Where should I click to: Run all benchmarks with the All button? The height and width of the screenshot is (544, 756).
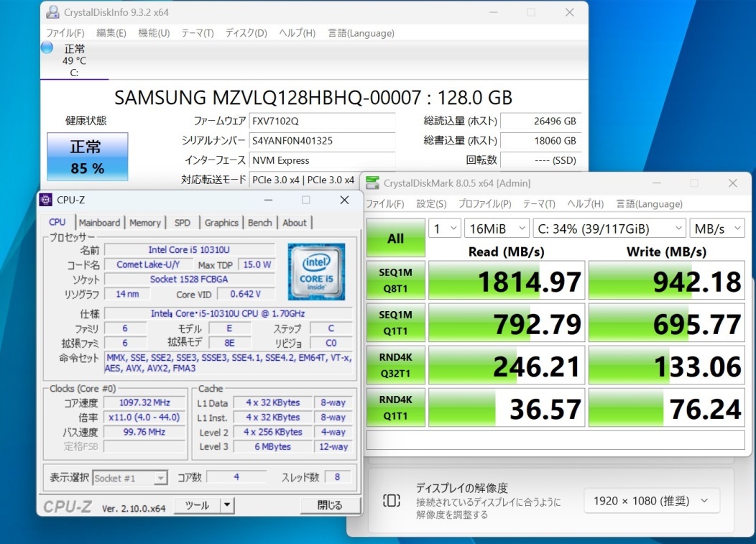coord(396,238)
